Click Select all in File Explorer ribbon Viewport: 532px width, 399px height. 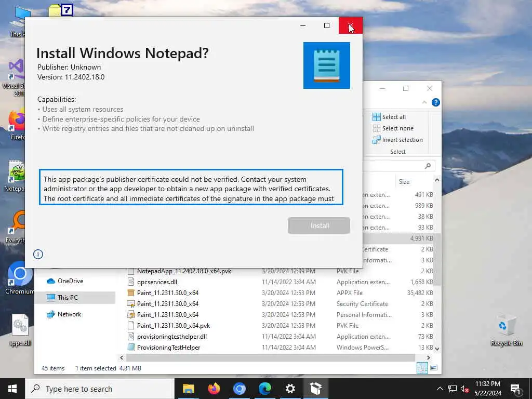(389, 117)
